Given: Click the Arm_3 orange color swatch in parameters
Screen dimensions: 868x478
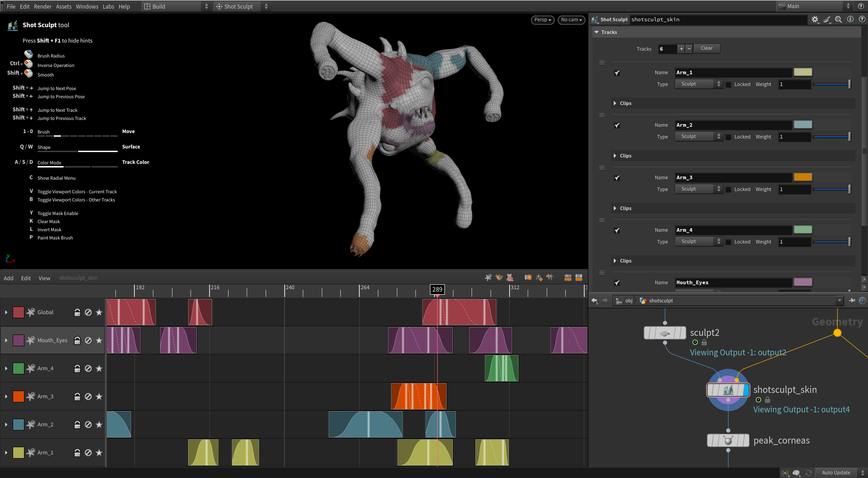Looking at the screenshot, I should 802,177.
